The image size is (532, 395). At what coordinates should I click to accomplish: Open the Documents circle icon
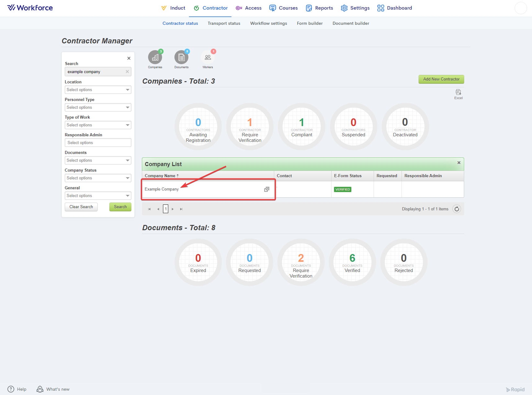181,58
